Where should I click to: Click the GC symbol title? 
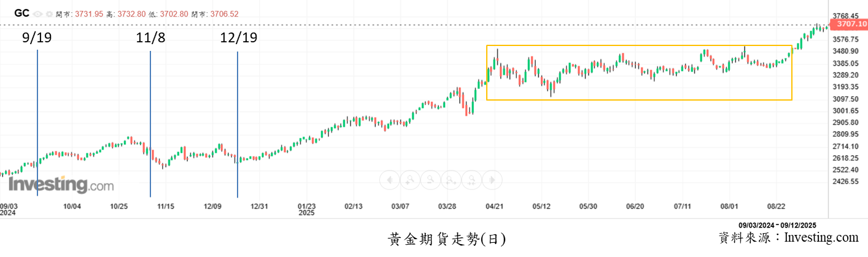tap(21, 13)
